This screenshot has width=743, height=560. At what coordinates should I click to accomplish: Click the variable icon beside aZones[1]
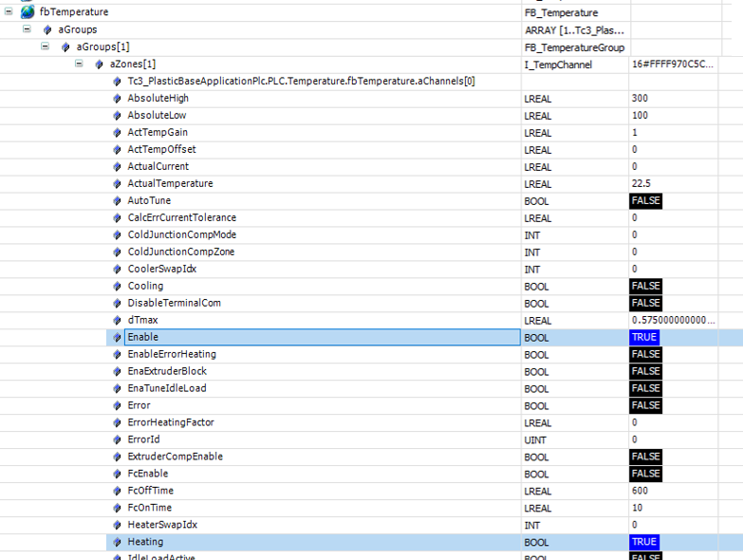pyautogui.click(x=99, y=64)
